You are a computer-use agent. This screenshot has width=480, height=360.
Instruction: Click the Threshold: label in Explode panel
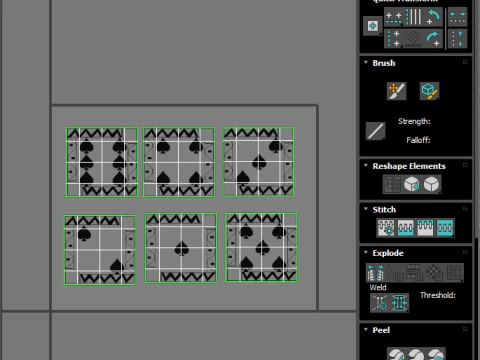438,295
